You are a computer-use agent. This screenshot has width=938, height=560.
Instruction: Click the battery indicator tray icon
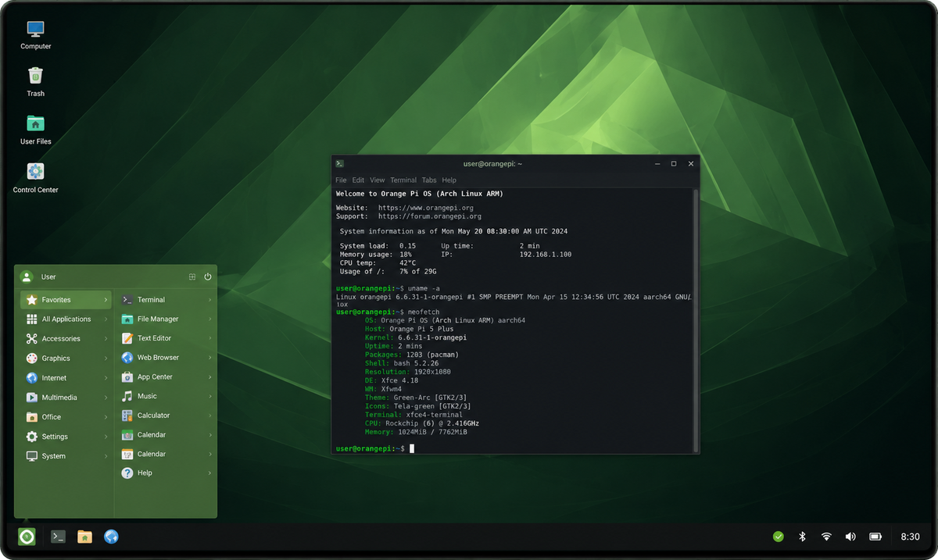[x=875, y=537]
